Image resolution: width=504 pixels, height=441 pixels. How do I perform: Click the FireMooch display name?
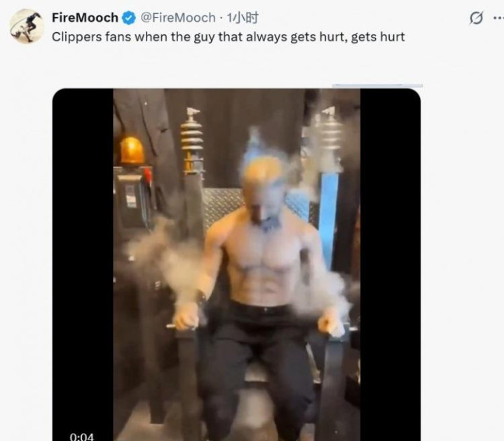pyautogui.click(x=86, y=18)
